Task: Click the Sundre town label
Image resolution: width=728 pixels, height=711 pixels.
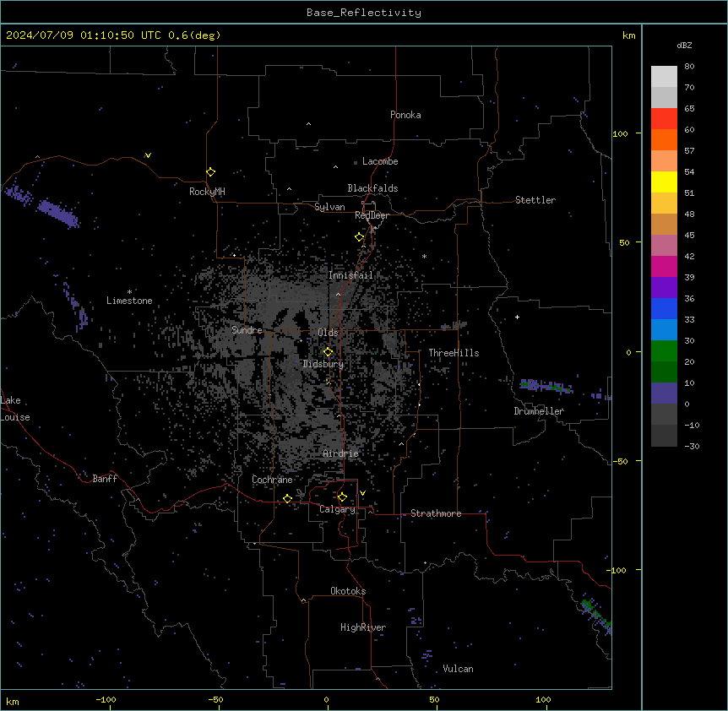Action: coord(247,330)
